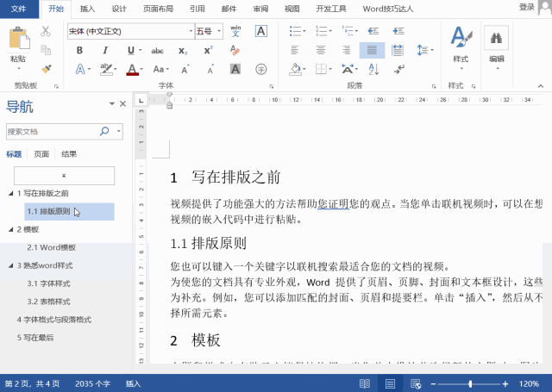This screenshot has width=552, height=392.
Task: Click the search magnifier in navigation pane
Action: coord(105,132)
